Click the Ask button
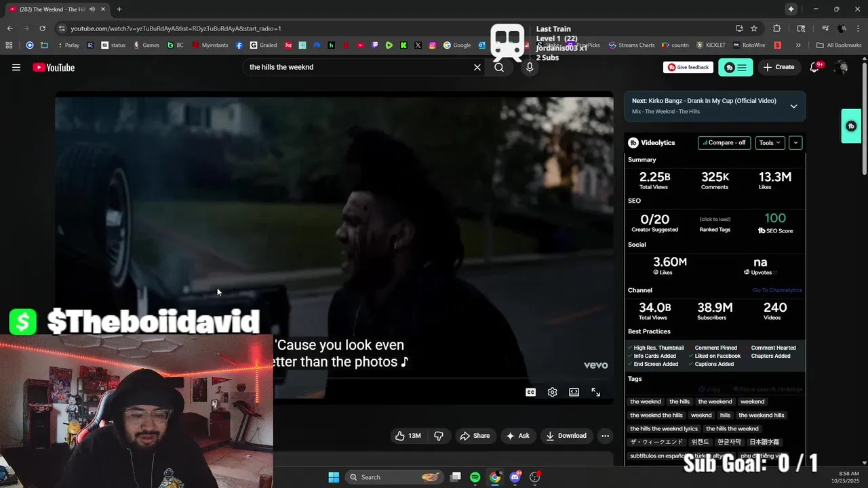The width and height of the screenshot is (868, 488). 518,436
